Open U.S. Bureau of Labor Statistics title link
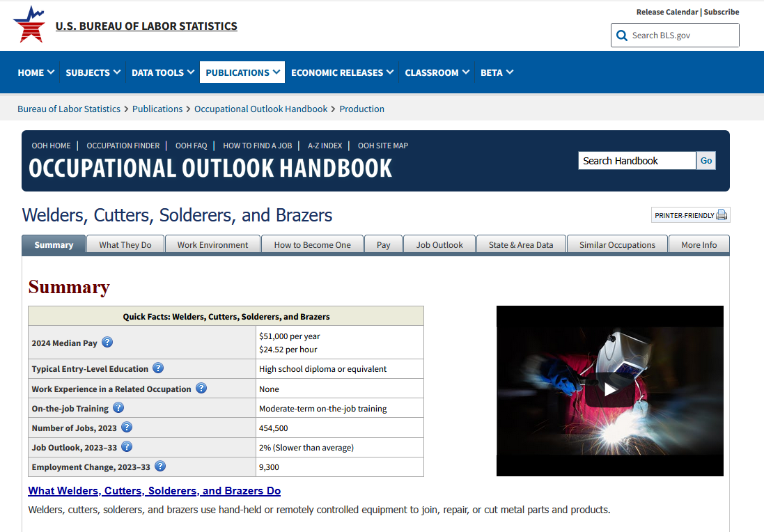Viewport: 764px width, 532px height. click(146, 26)
